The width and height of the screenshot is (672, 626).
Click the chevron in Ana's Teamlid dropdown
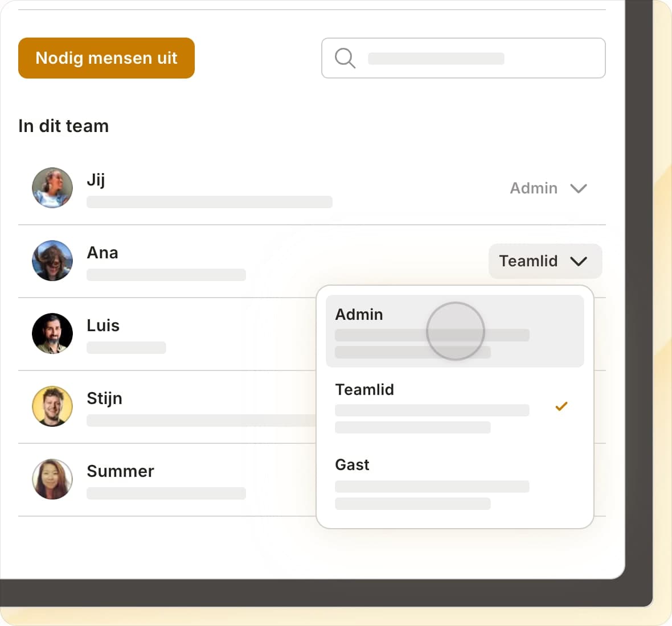point(579,261)
